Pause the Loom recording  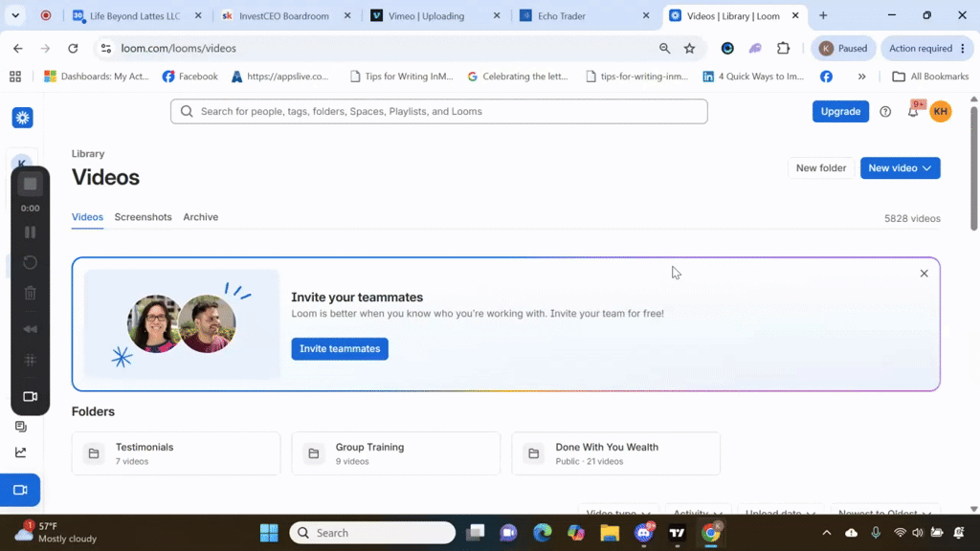point(30,232)
